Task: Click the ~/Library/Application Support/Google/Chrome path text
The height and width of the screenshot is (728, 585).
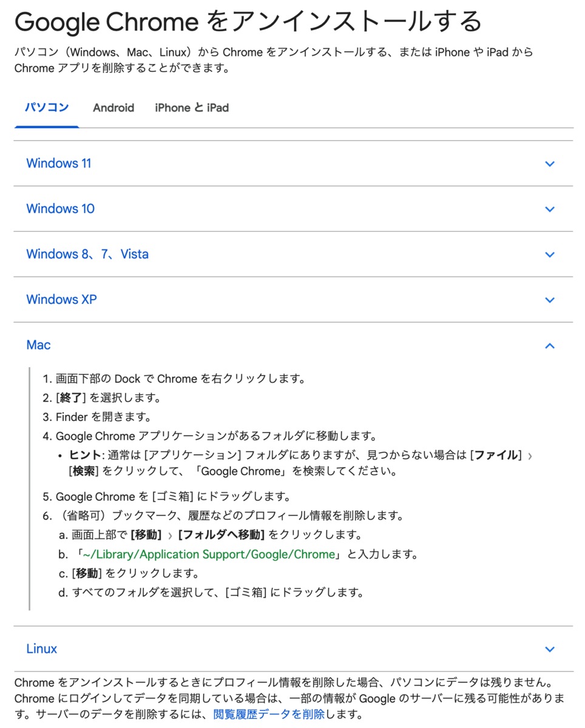Action: point(209,554)
